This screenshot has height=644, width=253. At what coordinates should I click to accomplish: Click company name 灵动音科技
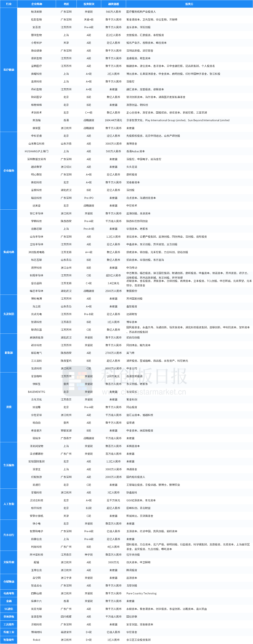(x=36, y=500)
